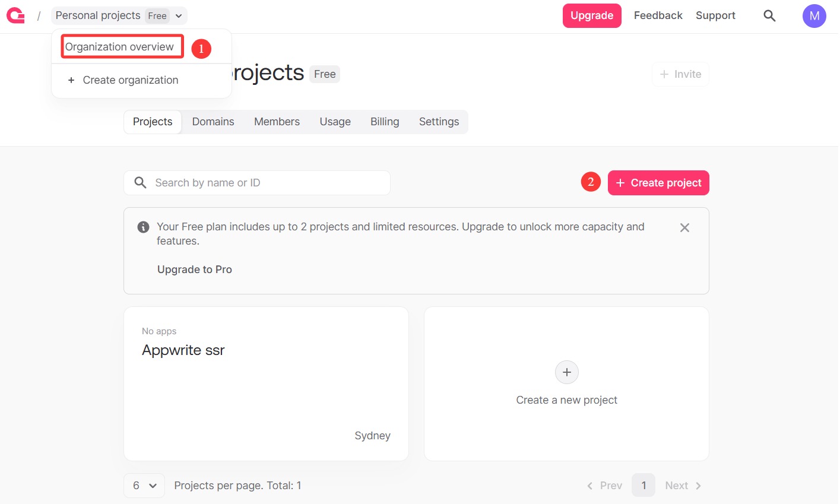This screenshot has width=840, height=504.
Task: Follow the Upgrade to Pro link
Action: 195,270
